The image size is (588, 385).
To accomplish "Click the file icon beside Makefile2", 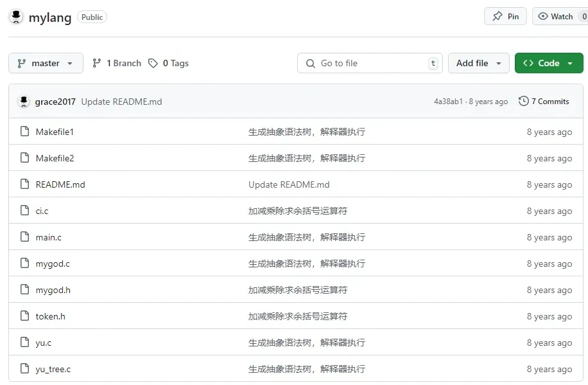I will tap(25, 157).
